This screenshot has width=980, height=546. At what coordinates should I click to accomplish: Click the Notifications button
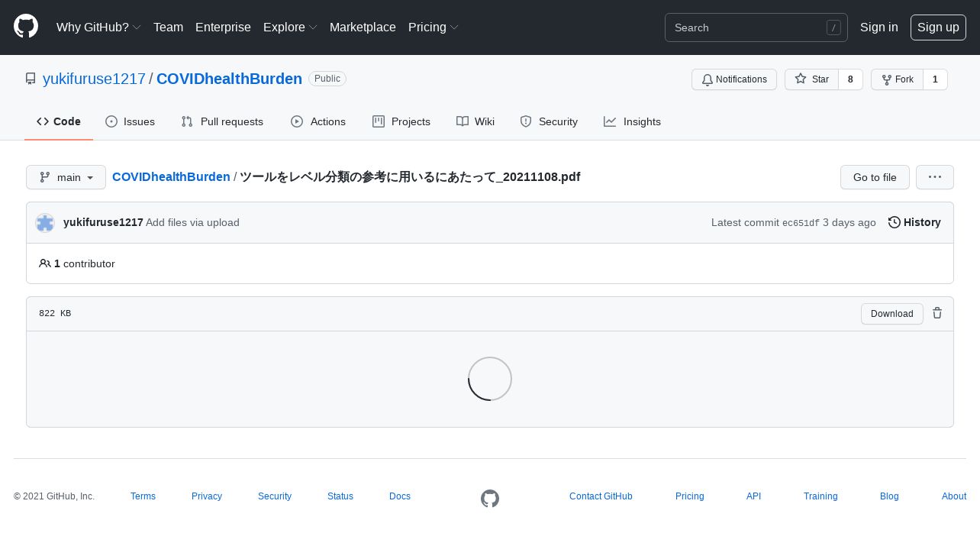click(x=734, y=79)
